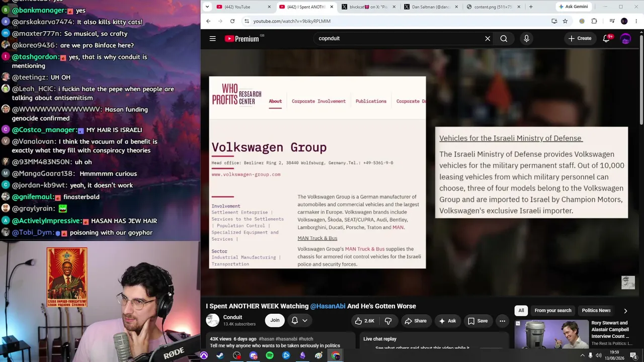Open the Conduit channel avatar

click(x=213, y=320)
